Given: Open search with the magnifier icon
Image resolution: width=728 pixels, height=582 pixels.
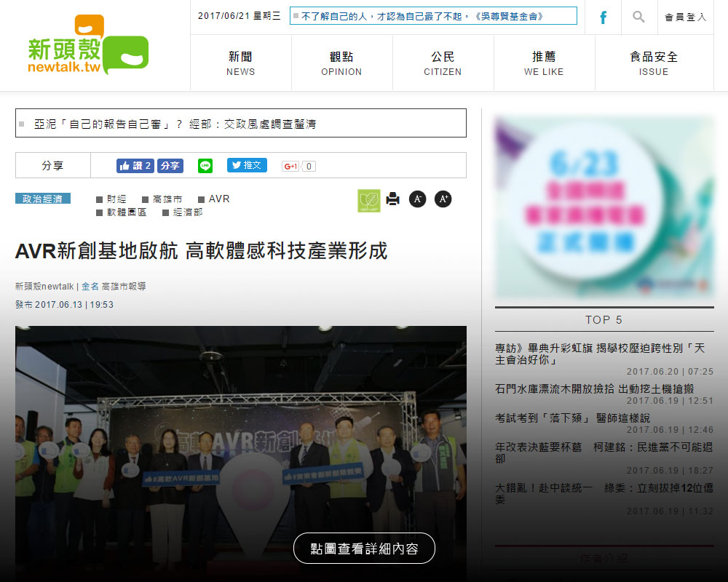Looking at the screenshot, I should click(x=638, y=17).
